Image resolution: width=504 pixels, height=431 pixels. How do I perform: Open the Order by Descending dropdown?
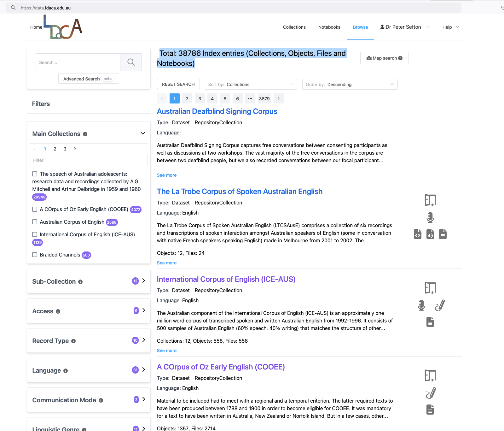(x=350, y=84)
